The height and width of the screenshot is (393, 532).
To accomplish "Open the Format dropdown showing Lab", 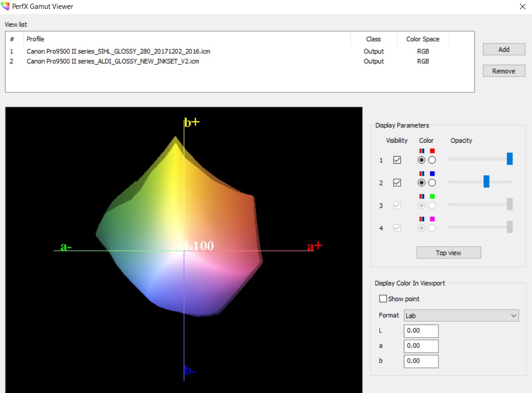I will (x=461, y=316).
